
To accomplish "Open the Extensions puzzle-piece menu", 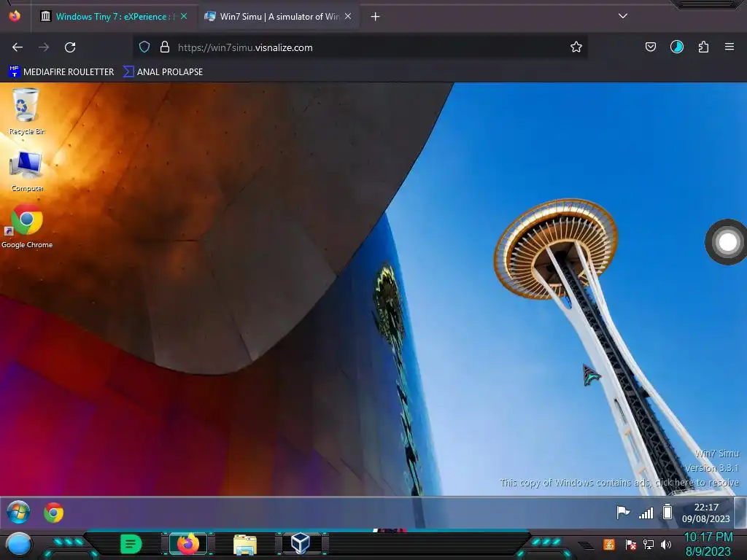I will [x=703, y=47].
